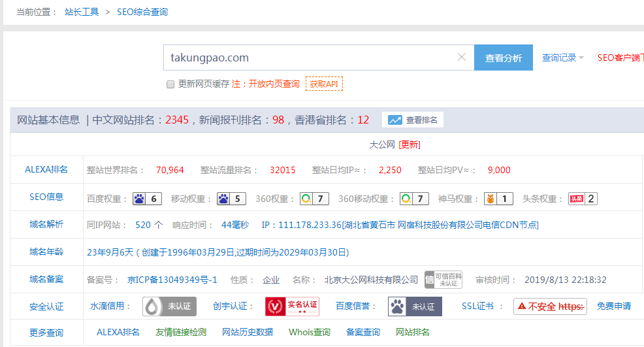Click the 水滴信用 未认证 badge
The width and height of the screenshot is (644, 347).
point(169,306)
